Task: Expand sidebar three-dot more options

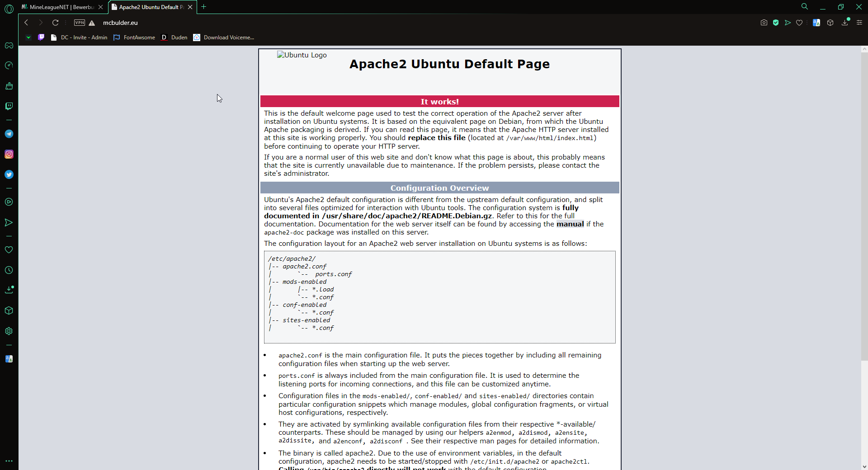Action: click(9, 461)
